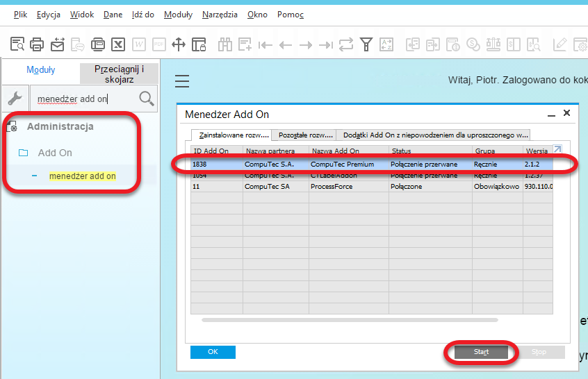Expand table via arrow icon in header corner
This screenshot has width=588, height=379.
[557, 149]
